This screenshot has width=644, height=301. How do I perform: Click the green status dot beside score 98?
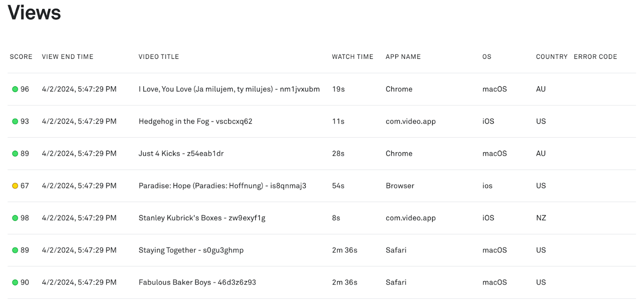[x=15, y=218]
